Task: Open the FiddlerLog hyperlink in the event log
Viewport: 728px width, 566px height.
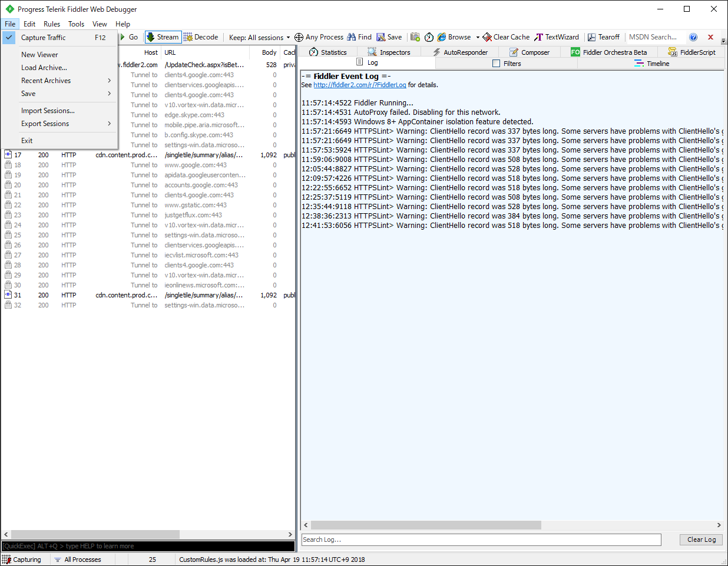Action: pos(359,84)
